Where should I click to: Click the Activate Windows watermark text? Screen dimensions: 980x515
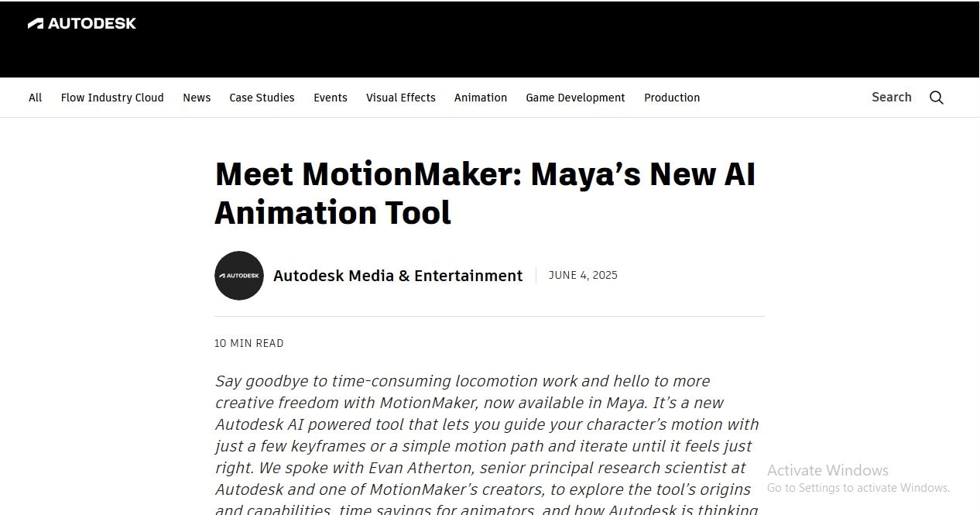pos(828,470)
